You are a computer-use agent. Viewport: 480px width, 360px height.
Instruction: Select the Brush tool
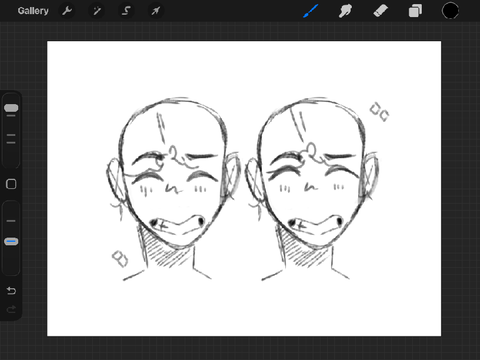tap(311, 11)
